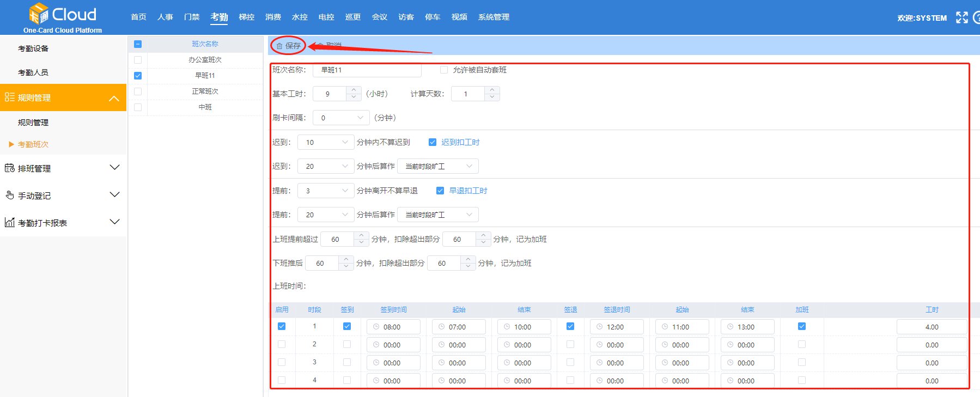Uncheck the 迟到扣工时 checkbox
Image resolution: width=980 pixels, height=397 pixels.
click(433, 142)
